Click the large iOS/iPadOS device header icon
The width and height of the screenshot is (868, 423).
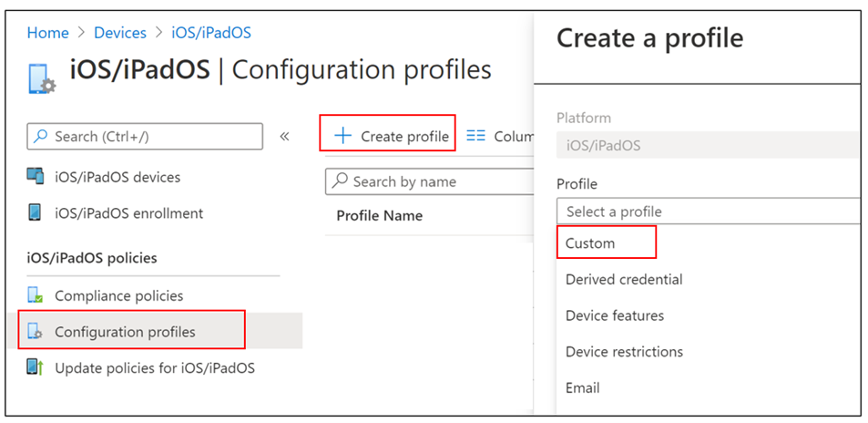click(41, 78)
